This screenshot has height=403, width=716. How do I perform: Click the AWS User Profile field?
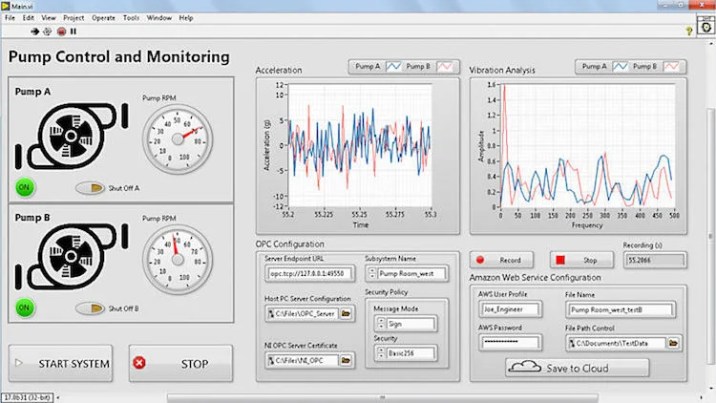510,309
